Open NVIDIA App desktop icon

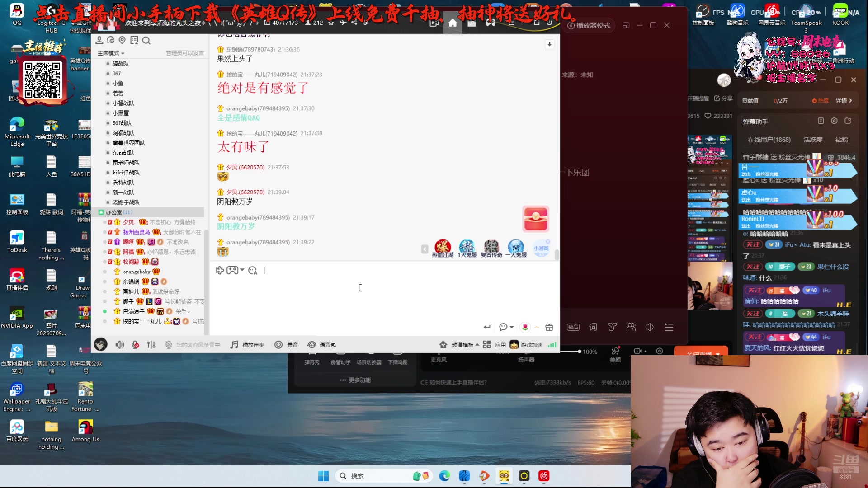[17, 317]
